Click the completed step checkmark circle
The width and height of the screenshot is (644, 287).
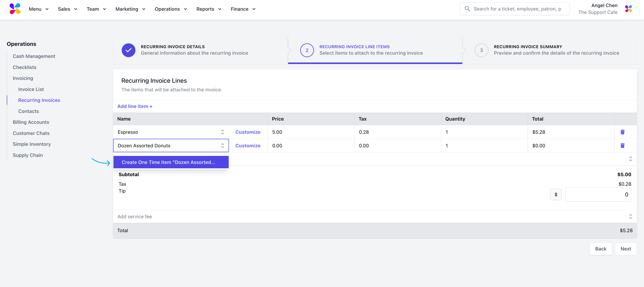coord(129,50)
